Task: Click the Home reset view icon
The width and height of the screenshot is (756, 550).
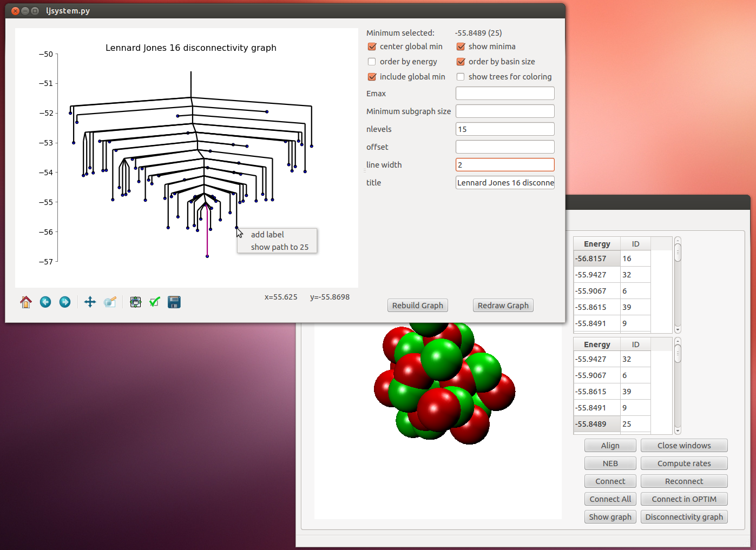Action: pyautogui.click(x=26, y=302)
